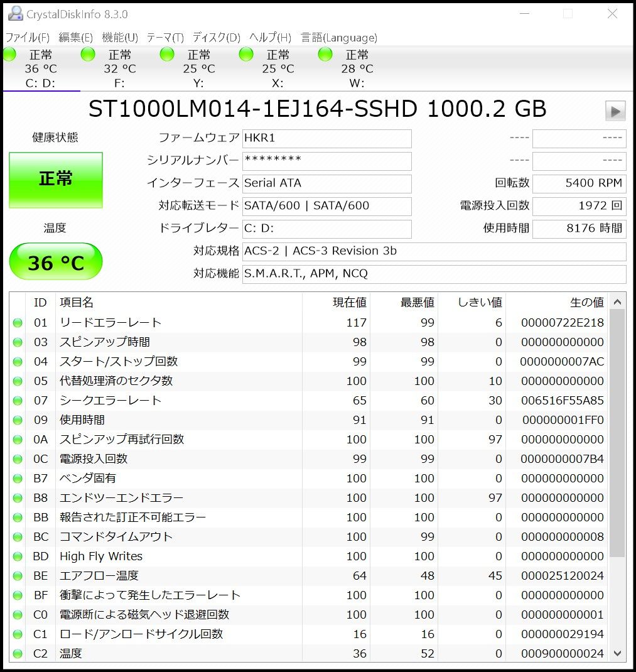Open the 言語(Language) menu
Viewport: 636px width, 672px height.
tap(339, 38)
